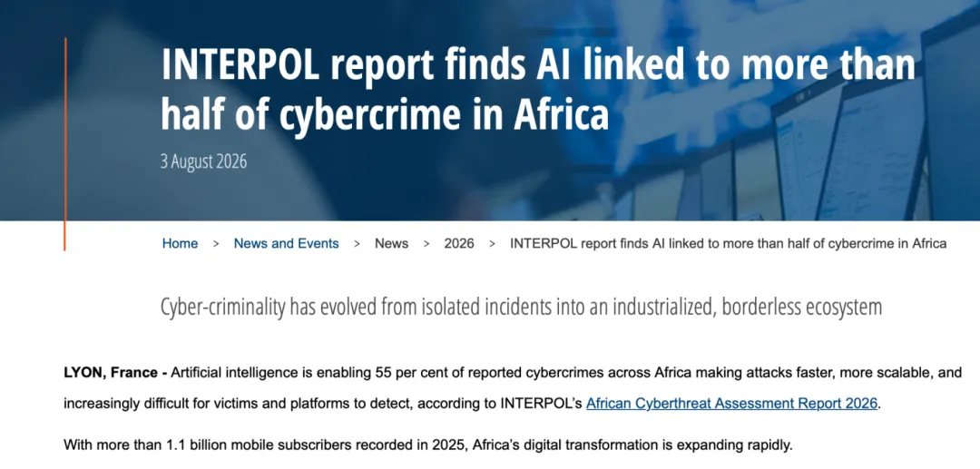Click the main INTERPOL report headline
This screenshot has width=980, height=469.
538,89
